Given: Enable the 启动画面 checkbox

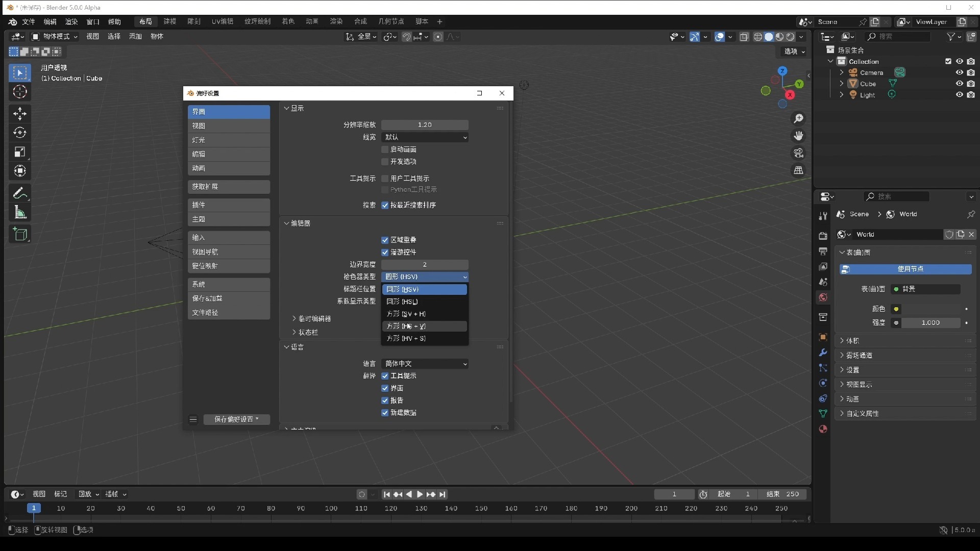Looking at the screenshot, I should 385,149.
